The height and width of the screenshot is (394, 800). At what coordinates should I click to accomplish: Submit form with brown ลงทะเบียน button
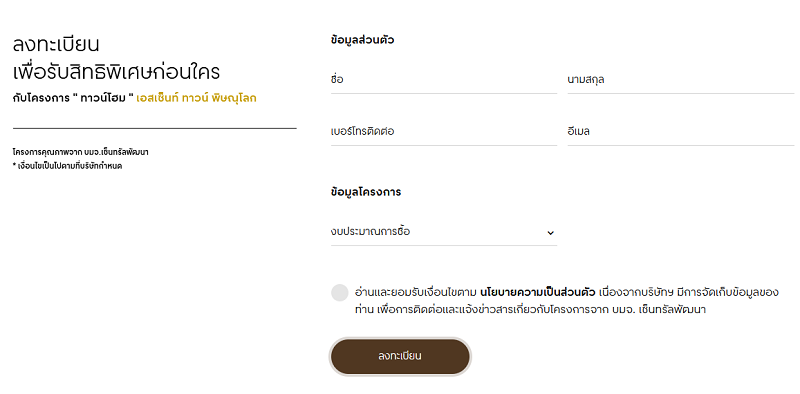(400, 356)
